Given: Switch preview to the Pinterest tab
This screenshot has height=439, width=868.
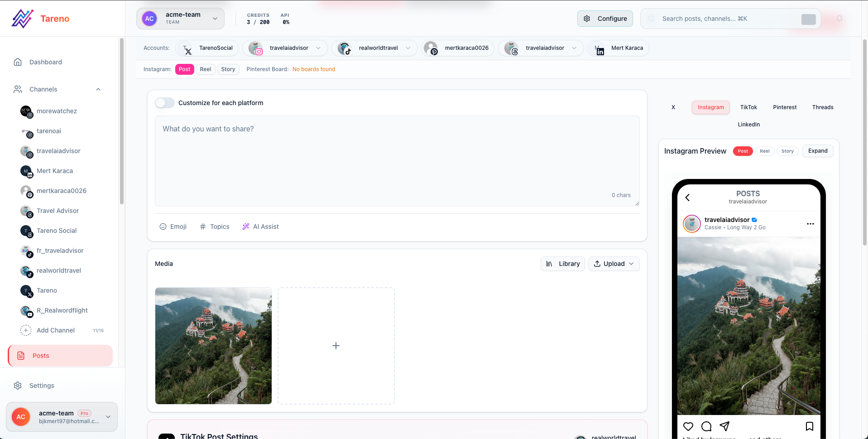Looking at the screenshot, I should point(784,107).
